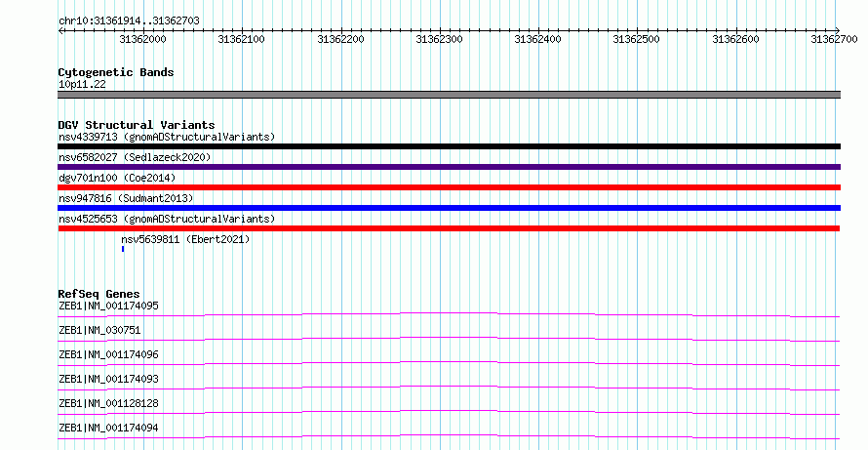Open nsv4339713 gnomAD variant label
The height and width of the screenshot is (450, 868).
click(167, 137)
